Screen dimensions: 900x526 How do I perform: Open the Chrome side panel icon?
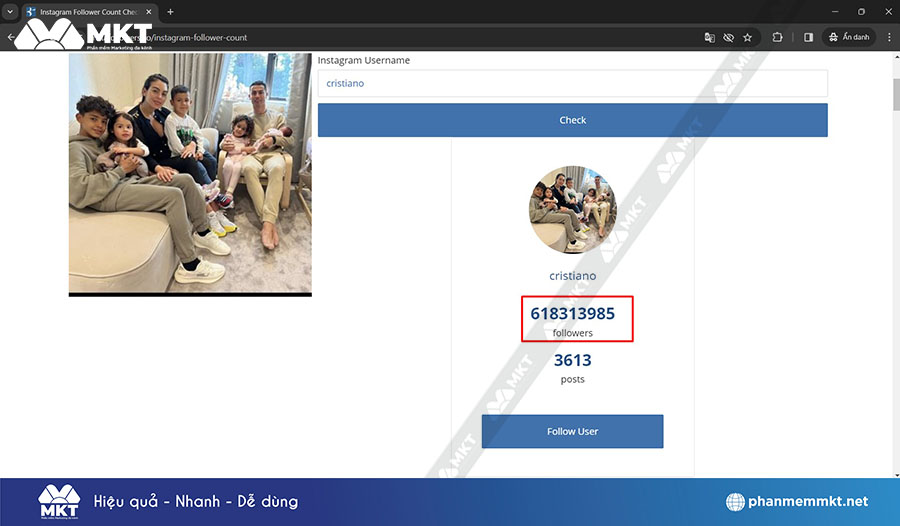[x=808, y=37]
